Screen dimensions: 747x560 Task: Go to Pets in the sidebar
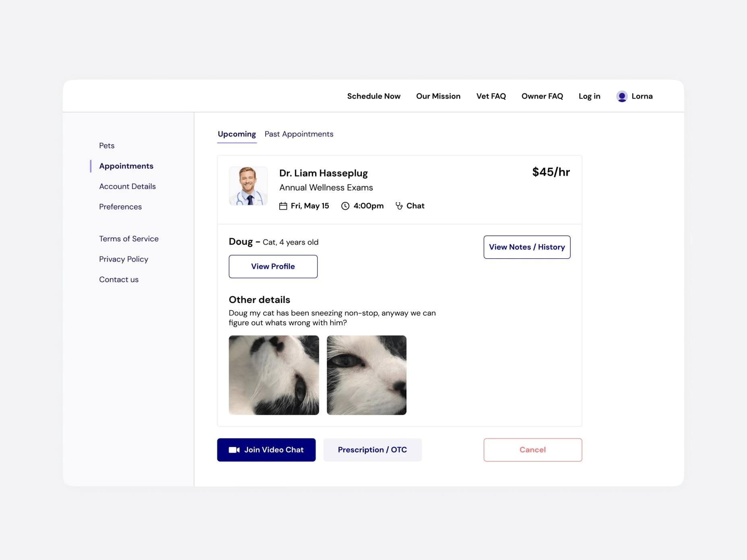click(107, 146)
